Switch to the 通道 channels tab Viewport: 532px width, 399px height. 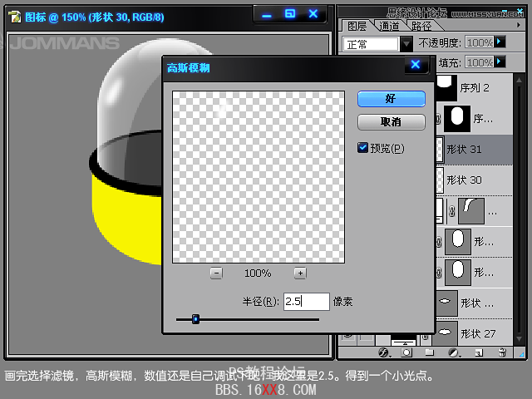[x=389, y=26]
